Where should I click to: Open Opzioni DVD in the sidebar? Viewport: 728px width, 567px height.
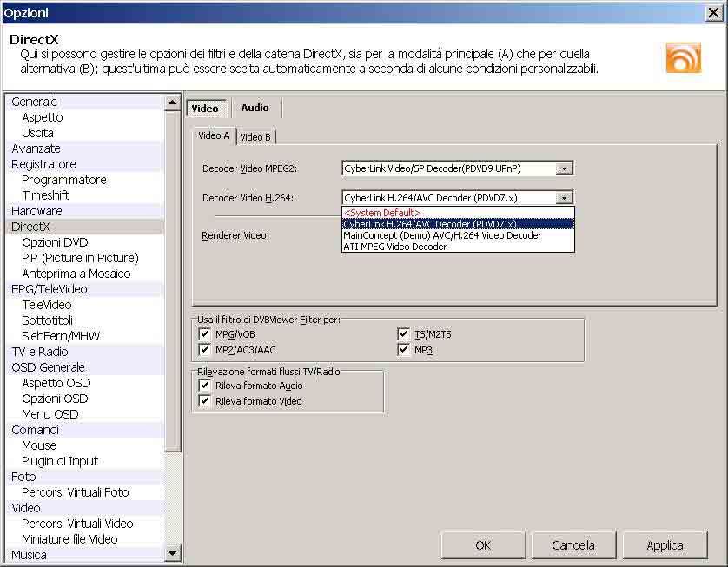coord(55,242)
